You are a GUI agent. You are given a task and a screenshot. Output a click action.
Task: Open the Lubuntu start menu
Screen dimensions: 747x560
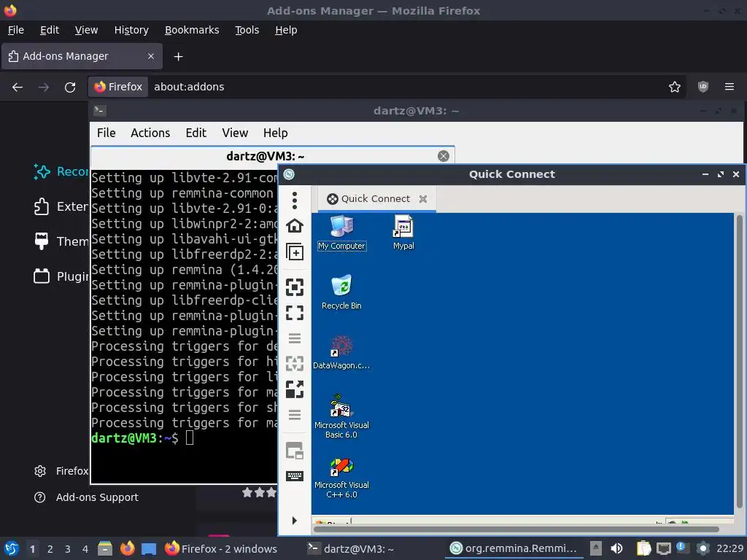click(x=12, y=548)
